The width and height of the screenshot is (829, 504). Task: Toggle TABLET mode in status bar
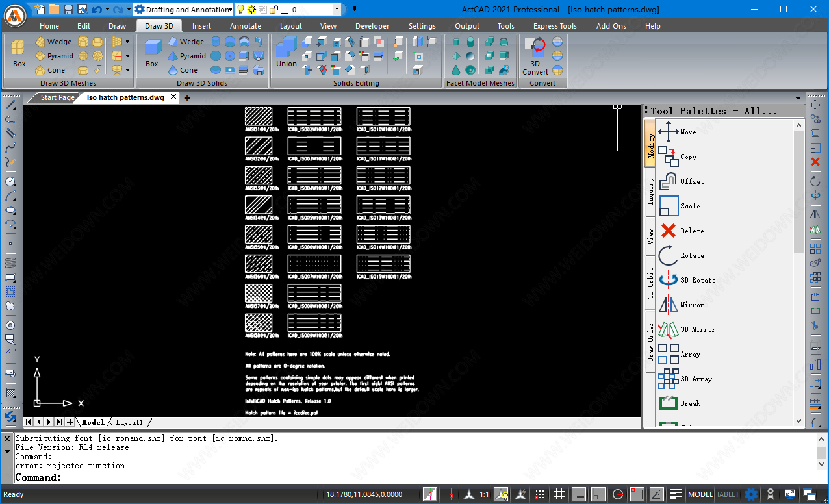click(x=728, y=494)
